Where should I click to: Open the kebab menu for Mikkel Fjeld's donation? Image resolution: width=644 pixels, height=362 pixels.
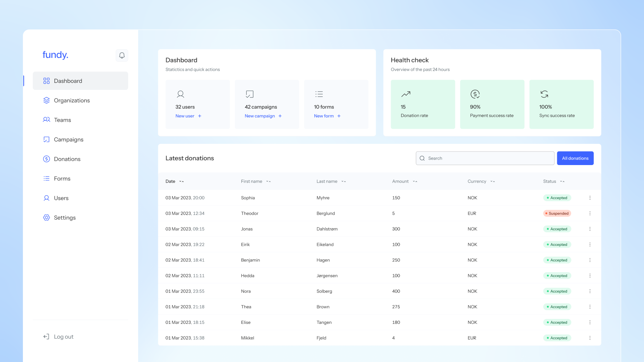click(590, 338)
